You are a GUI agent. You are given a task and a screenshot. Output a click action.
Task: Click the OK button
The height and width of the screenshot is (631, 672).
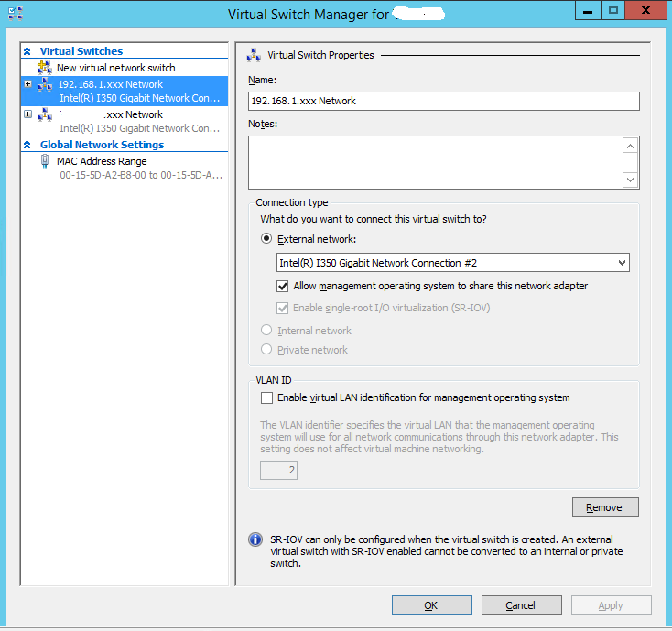coord(431,604)
